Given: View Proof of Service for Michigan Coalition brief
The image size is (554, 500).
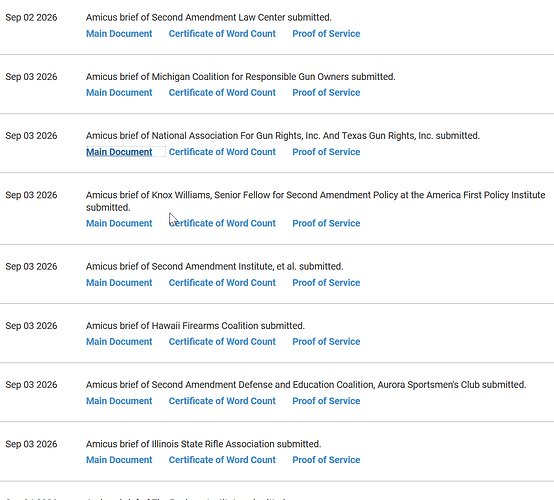Looking at the screenshot, I should 326,93.
